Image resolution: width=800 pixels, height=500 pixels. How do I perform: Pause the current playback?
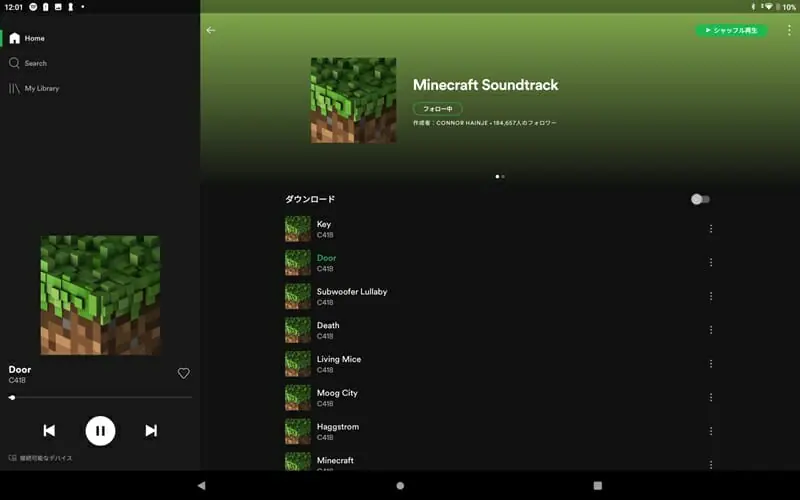[100, 430]
